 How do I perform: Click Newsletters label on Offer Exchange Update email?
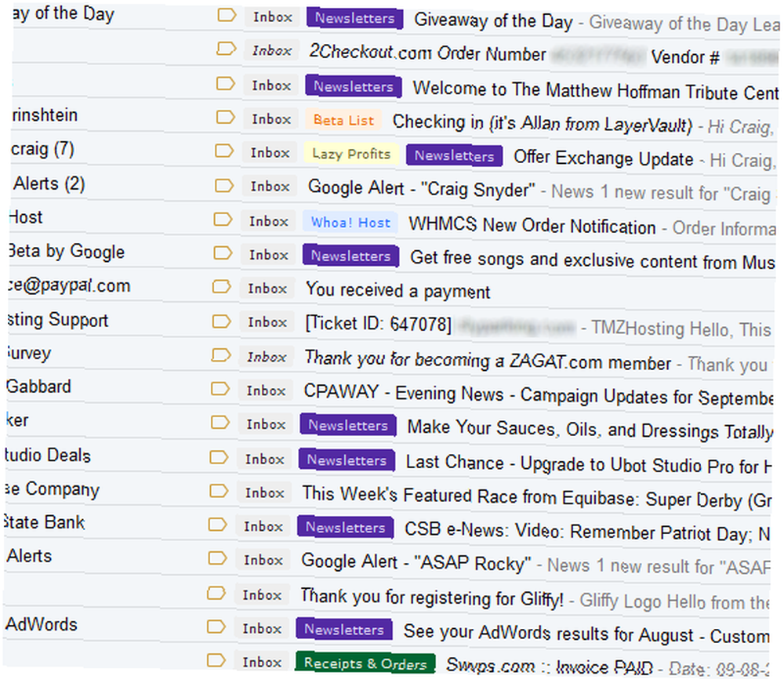454,155
